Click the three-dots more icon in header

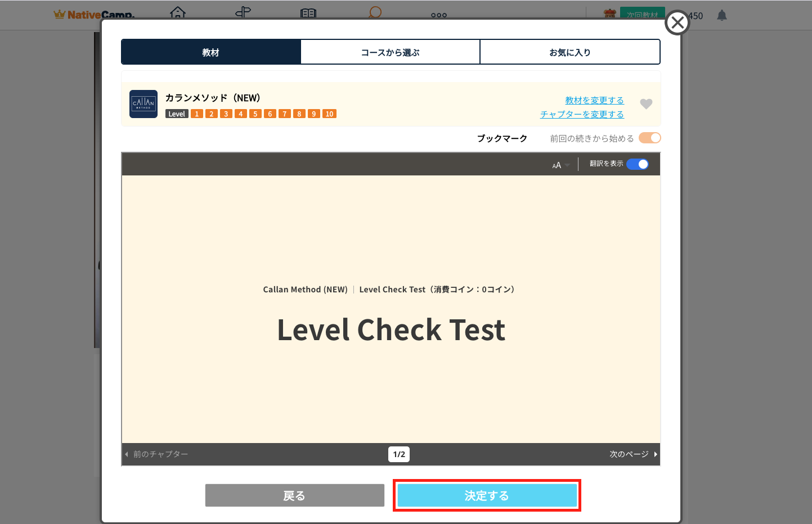click(x=439, y=15)
